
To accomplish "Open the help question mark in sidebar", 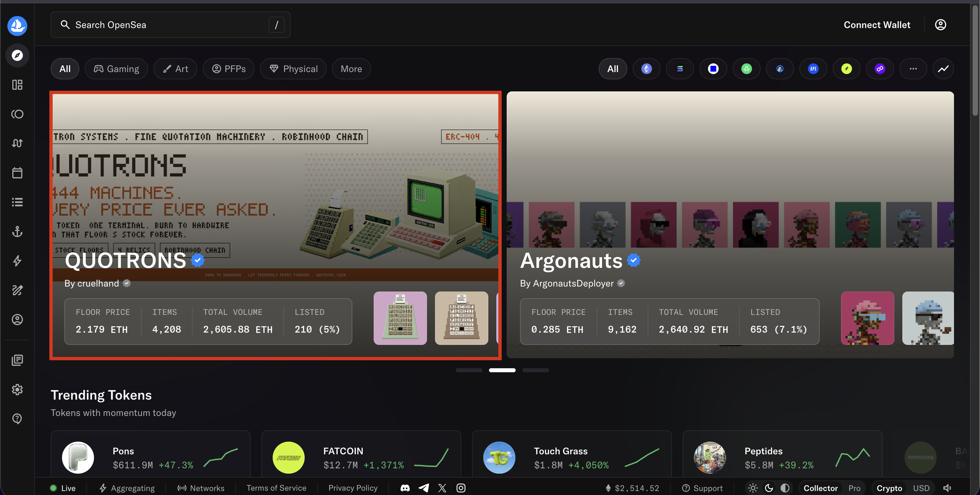I will point(17,419).
